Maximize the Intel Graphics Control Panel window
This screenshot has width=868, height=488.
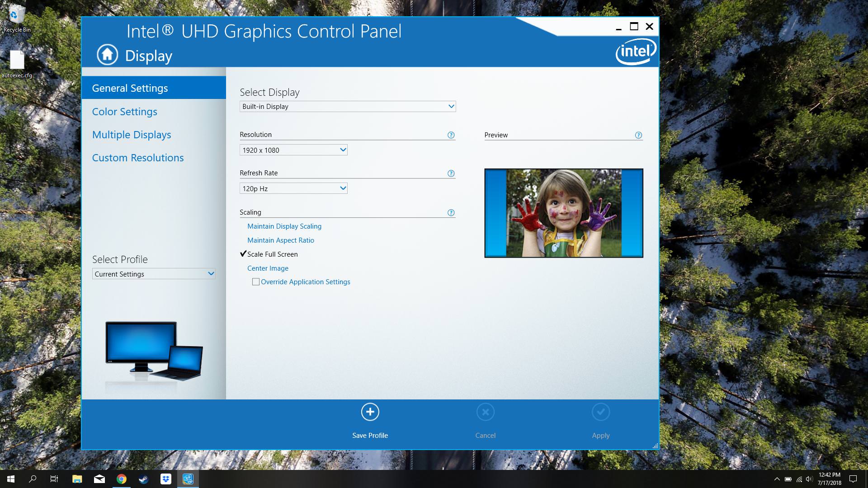click(634, 27)
